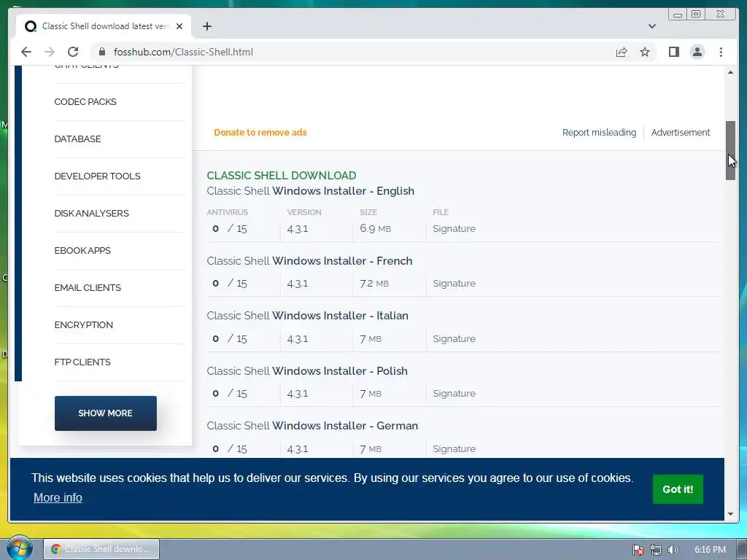Click the scrollbar up arrow

(730, 72)
